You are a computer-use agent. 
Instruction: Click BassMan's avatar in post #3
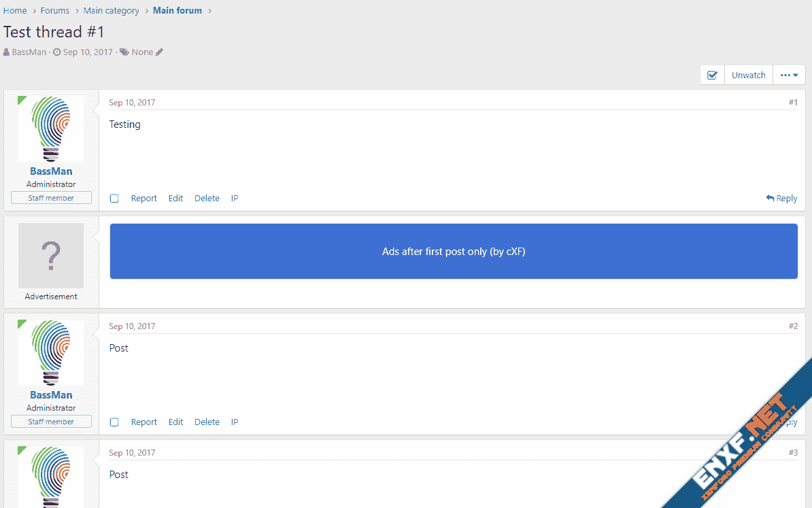coord(51,476)
